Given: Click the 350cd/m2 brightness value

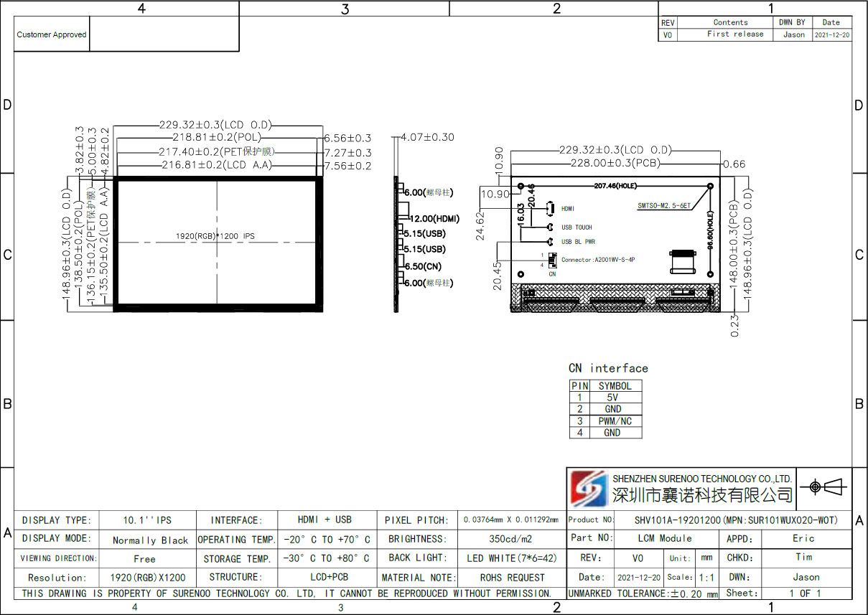Looking at the screenshot, I should pos(511,539).
